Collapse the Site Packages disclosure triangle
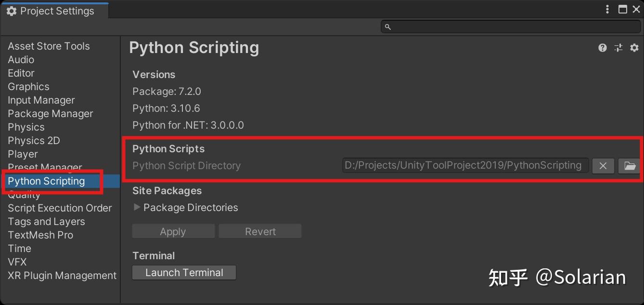Screen dimensions: 644x305 tap(136, 208)
